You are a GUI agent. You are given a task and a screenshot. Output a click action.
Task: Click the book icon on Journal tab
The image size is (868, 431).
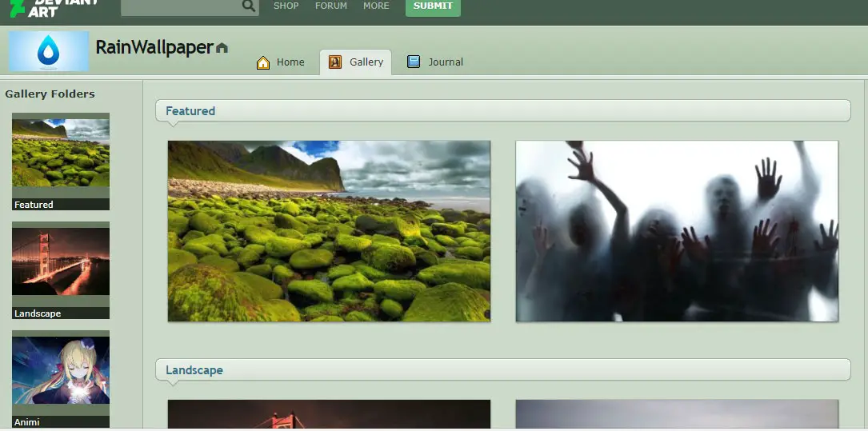point(414,62)
